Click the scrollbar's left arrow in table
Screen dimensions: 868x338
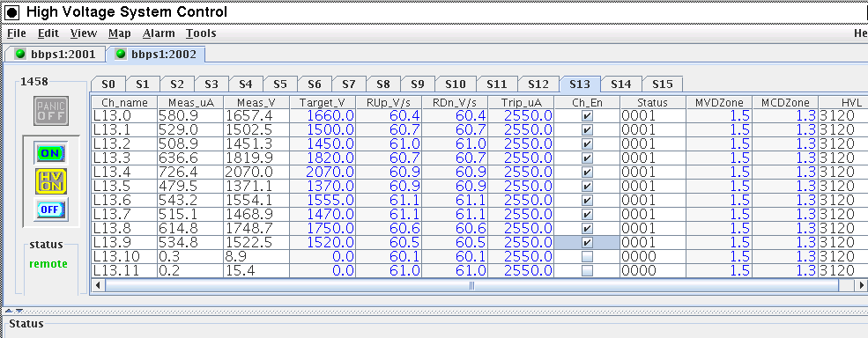coord(98,285)
